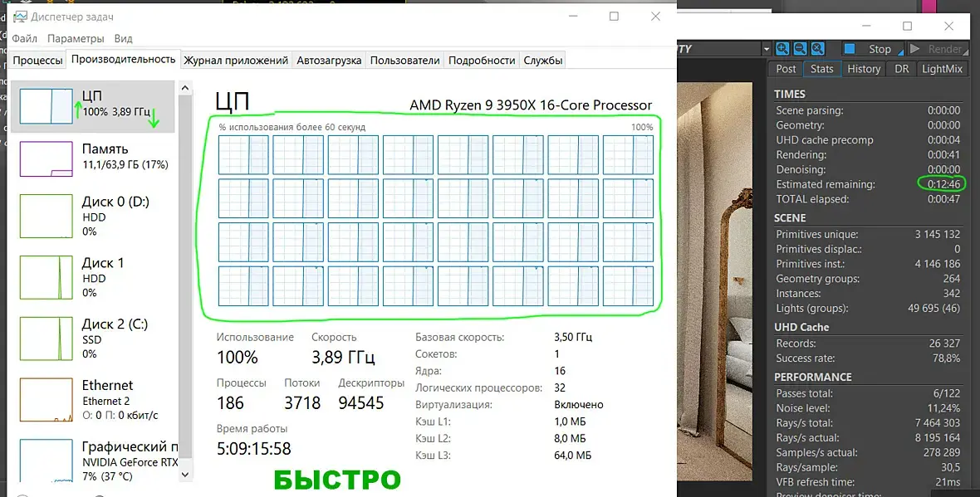
Task: Select the Производительность tab
Action: [x=123, y=59]
